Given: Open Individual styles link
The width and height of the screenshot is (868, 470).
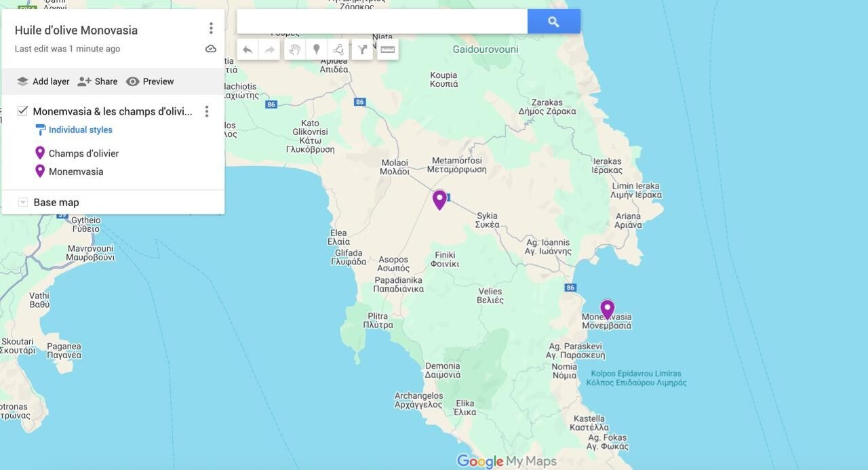Looking at the screenshot, I should click(x=81, y=130).
